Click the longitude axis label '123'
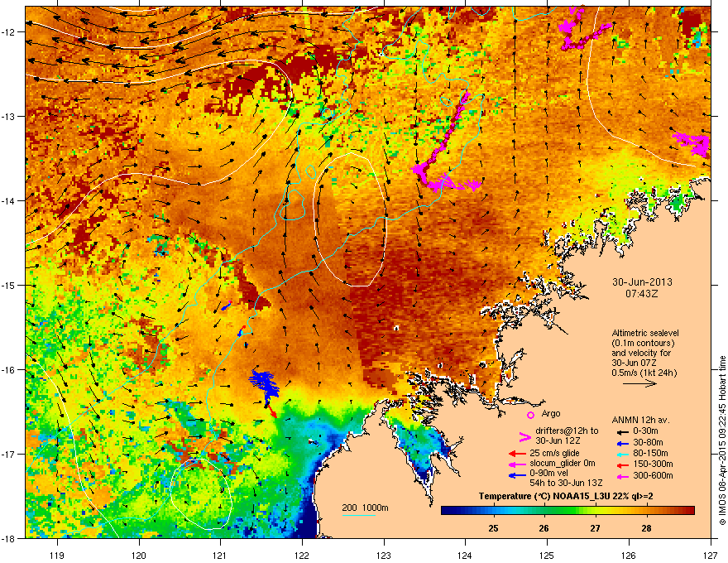 coord(384,555)
